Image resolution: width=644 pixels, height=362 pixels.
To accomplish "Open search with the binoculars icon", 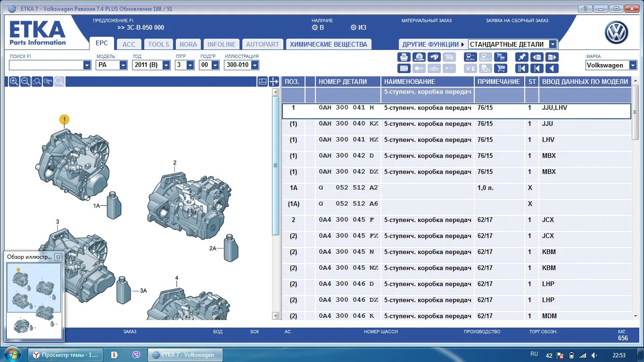I will click(x=434, y=57).
